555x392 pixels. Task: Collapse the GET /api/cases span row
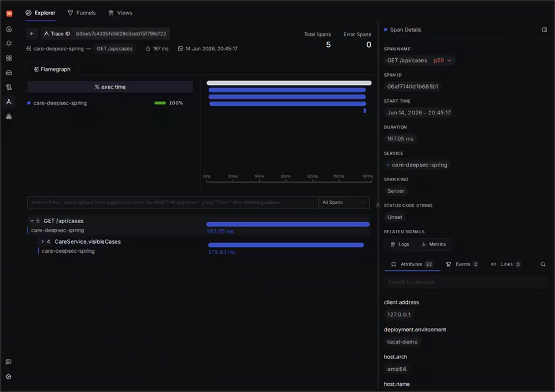tap(32, 220)
